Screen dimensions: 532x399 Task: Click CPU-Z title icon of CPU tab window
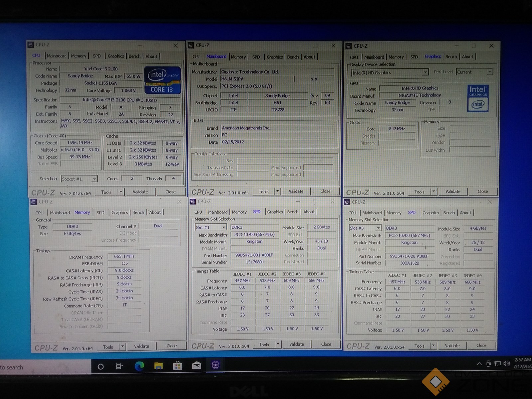31,45
